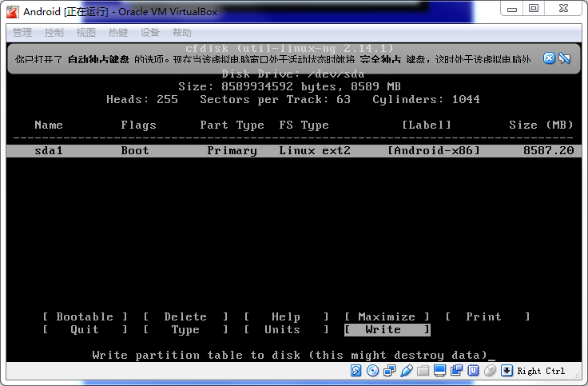The image size is (588, 386).
Task: Open the 热键 menu
Action: coord(117,33)
